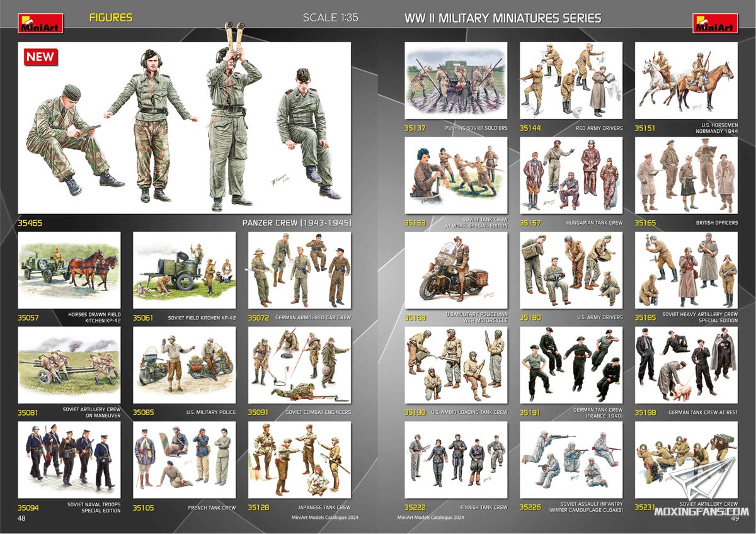The image size is (756, 534).
Task: Open the U.S. Military Police image
Action: (x=185, y=365)
